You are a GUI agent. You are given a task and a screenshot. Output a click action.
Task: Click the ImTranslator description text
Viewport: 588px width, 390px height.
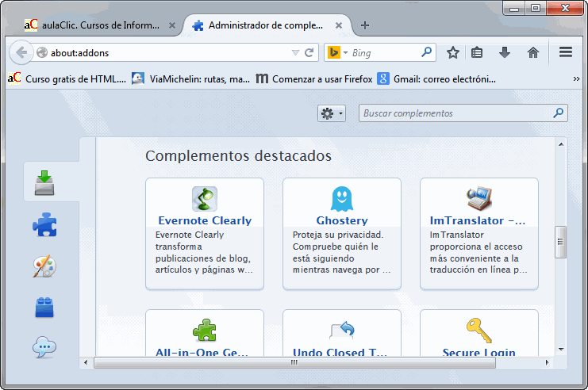(478, 252)
